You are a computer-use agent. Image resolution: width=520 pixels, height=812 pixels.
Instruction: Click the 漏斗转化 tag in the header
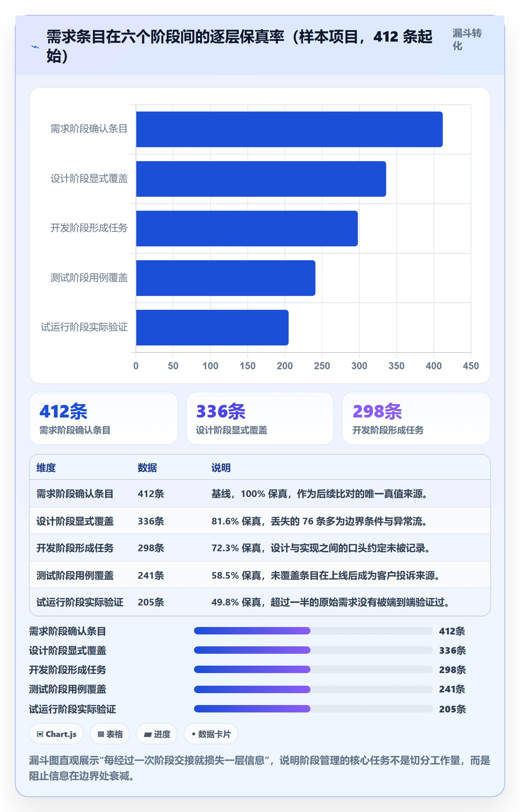pyautogui.click(x=467, y=39)
